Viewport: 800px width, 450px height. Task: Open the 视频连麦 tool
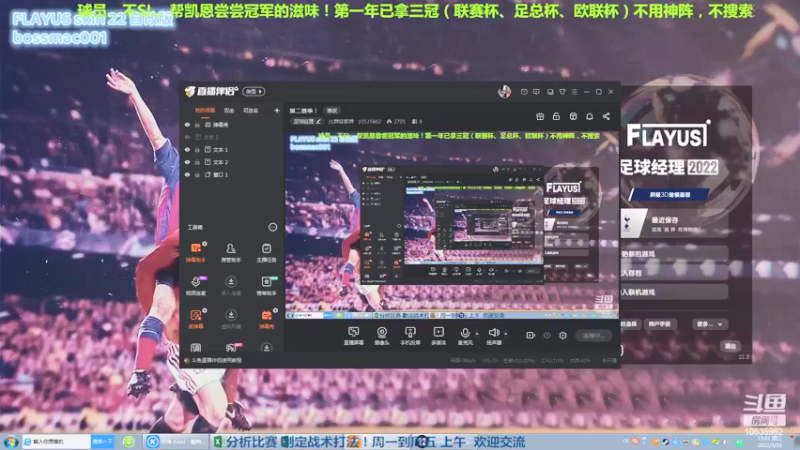pos(196,286)
